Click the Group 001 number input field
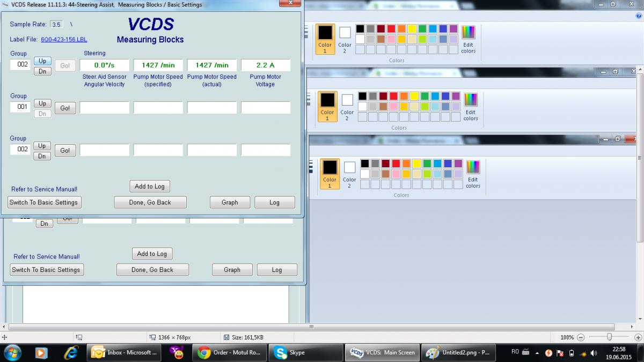This screenshot has width=644, height=362. (21, 107)
